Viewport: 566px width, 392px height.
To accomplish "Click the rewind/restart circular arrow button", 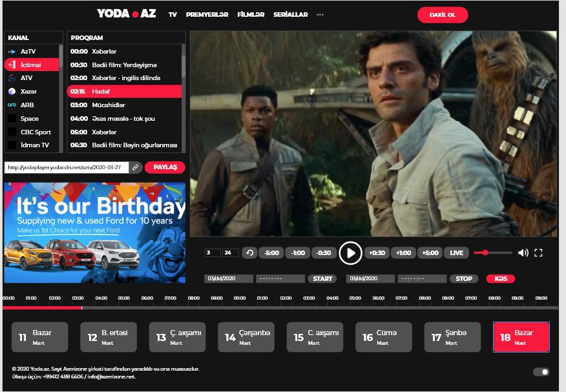I will 249,253.
